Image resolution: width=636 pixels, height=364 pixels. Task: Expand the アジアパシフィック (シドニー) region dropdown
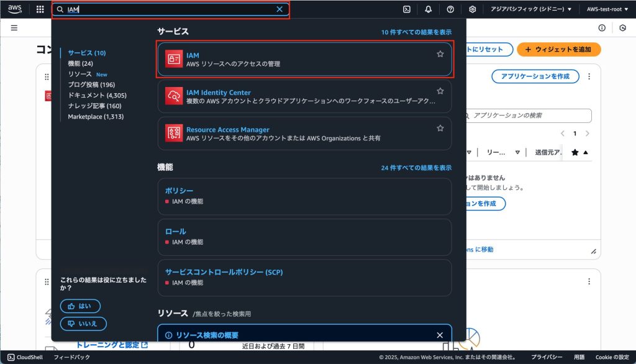531,9
